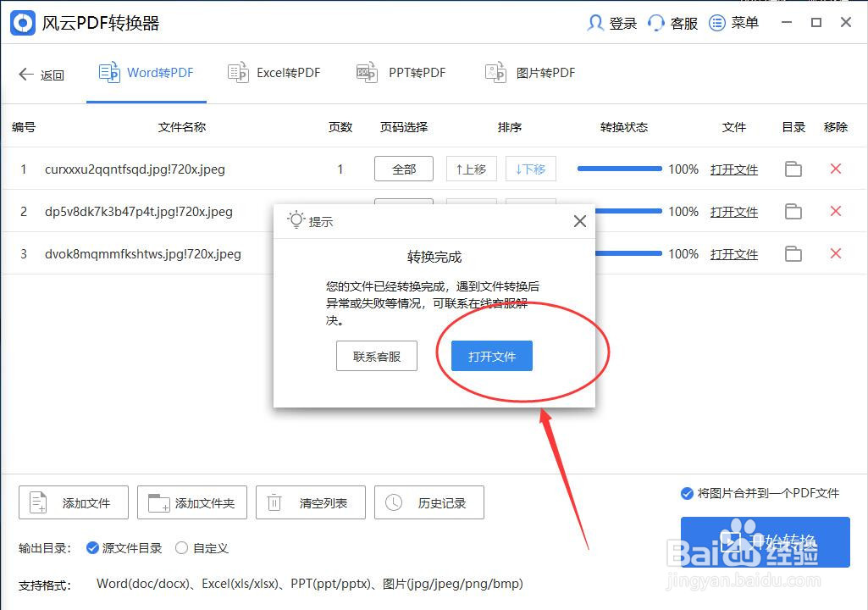Image resolution: width=868 pixels, height=610 pixels.
Task: Click 打开文件 button in the dialog
Action: (x=491, y=356)
